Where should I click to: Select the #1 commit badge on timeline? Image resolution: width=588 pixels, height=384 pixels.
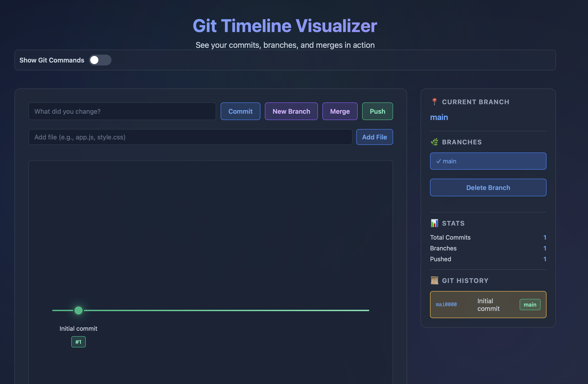pos(78,342)
